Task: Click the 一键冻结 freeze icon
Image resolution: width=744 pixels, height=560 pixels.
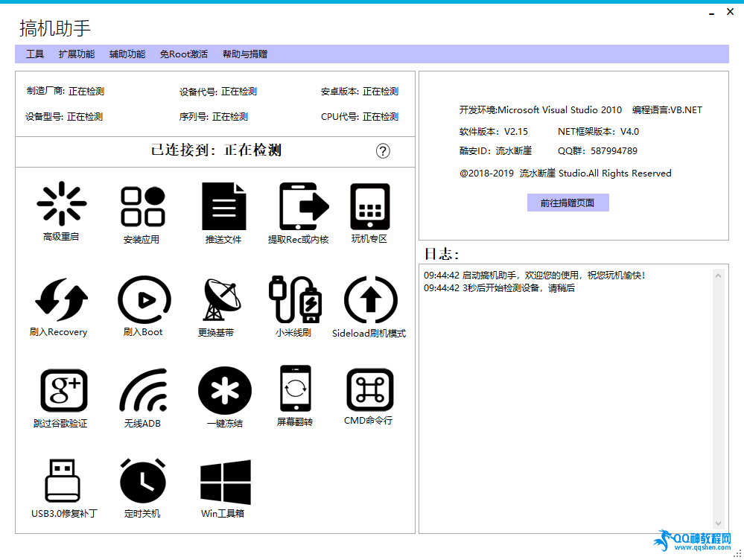Action: point(225,390)
